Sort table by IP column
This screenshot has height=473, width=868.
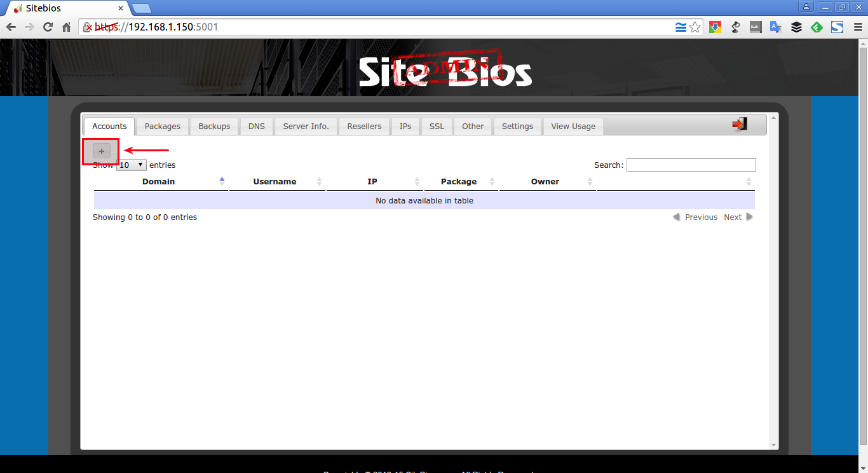pos(374,181)
